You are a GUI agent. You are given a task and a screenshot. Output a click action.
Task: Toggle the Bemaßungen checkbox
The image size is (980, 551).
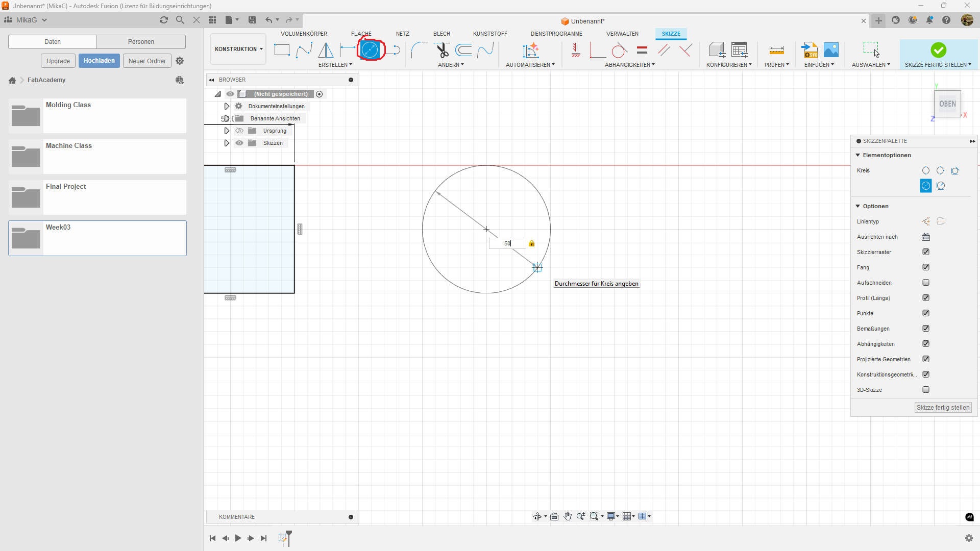926,329
